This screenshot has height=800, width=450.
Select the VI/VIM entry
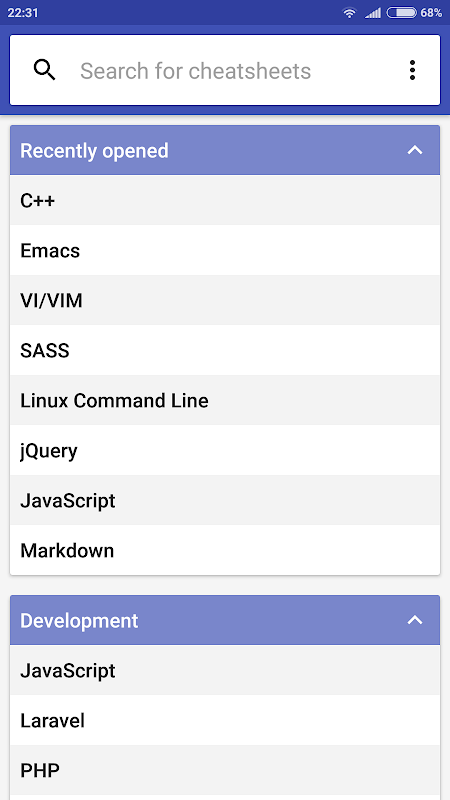click(225, 301)
